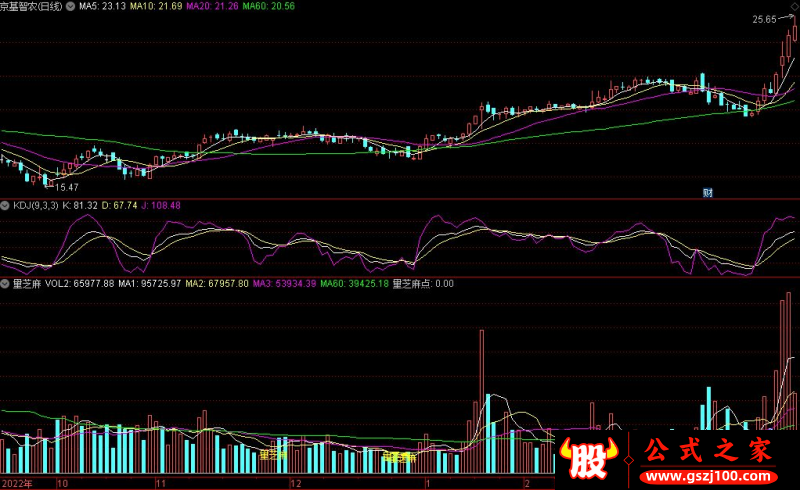Click the 财 financial event marker icon
This screenshot has height=490, width=800.
707,192
